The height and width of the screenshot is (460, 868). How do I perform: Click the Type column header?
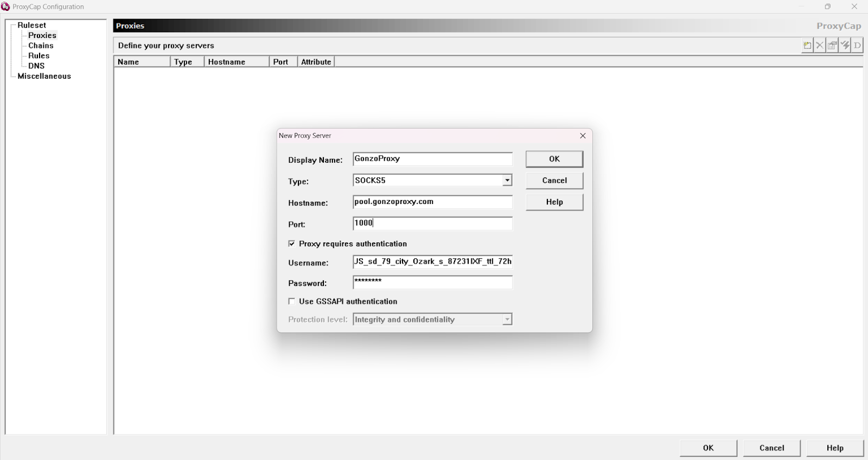pyautogui.click(x=187, y=62)
